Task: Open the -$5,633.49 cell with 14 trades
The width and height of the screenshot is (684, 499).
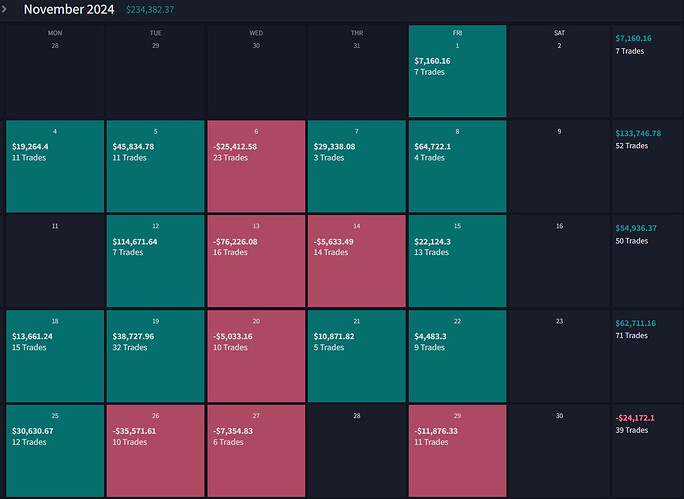Action: pos(357,260)
